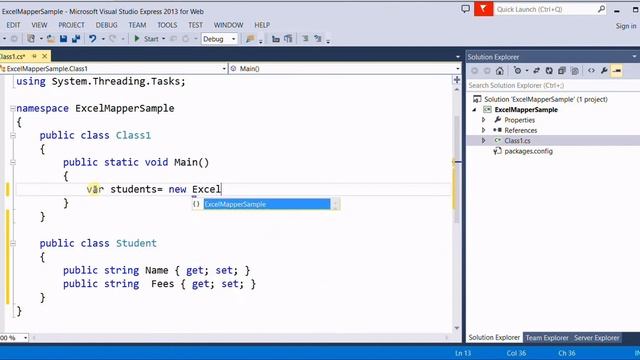Click the Increase Indent toolbar icon
640x360 pixels.
pos(288,39)
